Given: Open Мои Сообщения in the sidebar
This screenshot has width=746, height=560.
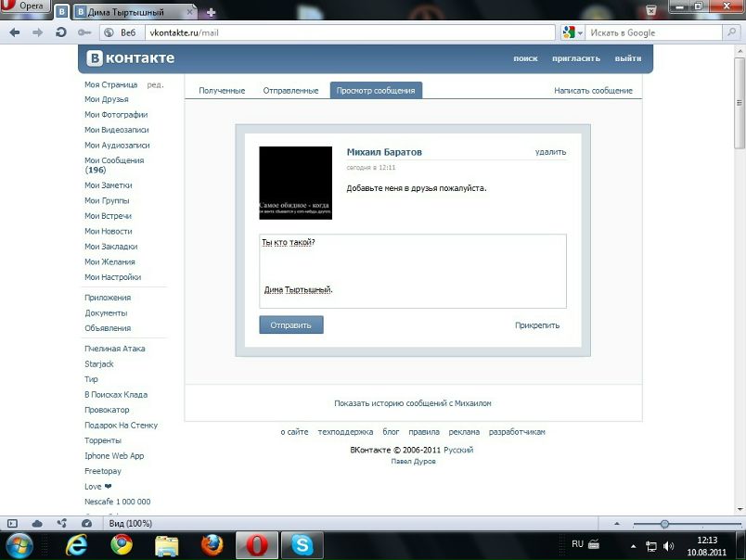Looking at the screenshot, I should pyautogui.click(x=114, y=160).
